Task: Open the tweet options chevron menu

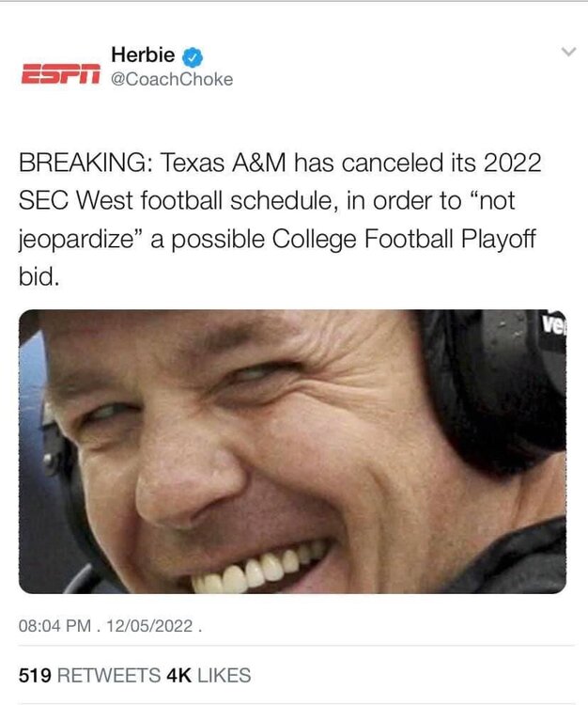Action: [567, 53]
